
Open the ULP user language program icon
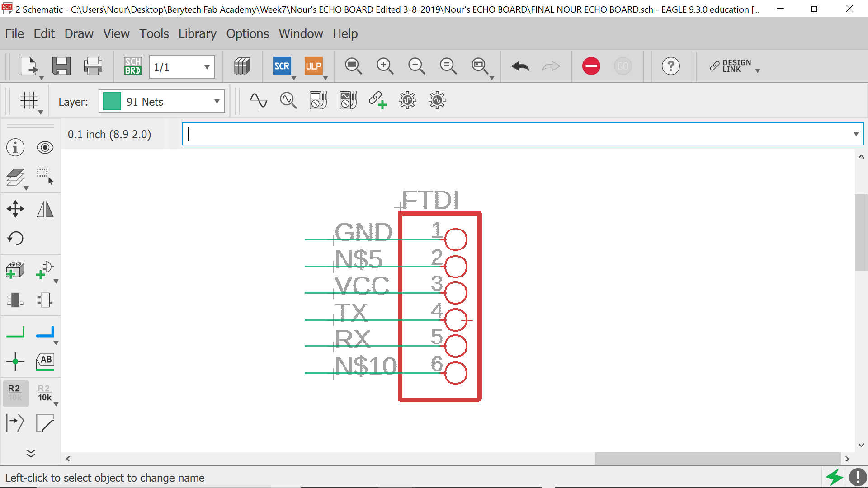point(313,66)
